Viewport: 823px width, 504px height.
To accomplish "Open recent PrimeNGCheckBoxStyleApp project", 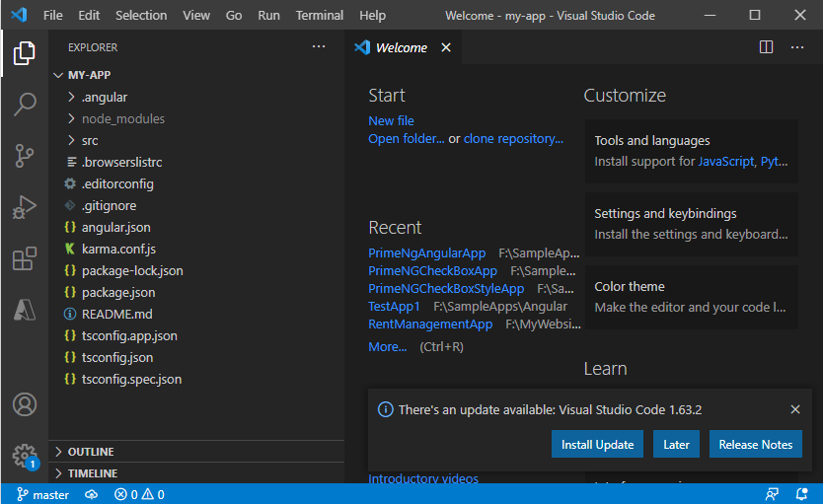I will pyautogui.click(x=446, y=288).
